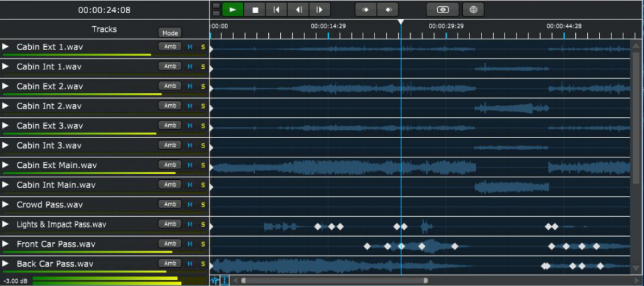Screen dimensions: 644x286
Task: Expand the Front Car Pass.wav track
Action: [x=6, y=244]
